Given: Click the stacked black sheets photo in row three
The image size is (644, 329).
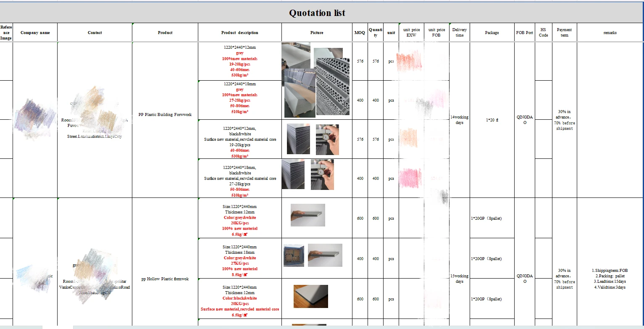Looking at the screenshot, I should pos(298,139).
